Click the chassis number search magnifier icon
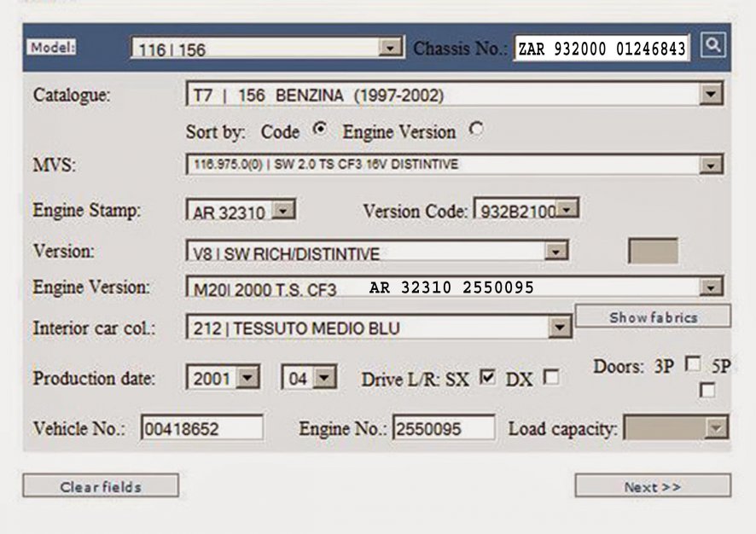The height and width of the screenshot is (534, 756). (x=712, y=45)
